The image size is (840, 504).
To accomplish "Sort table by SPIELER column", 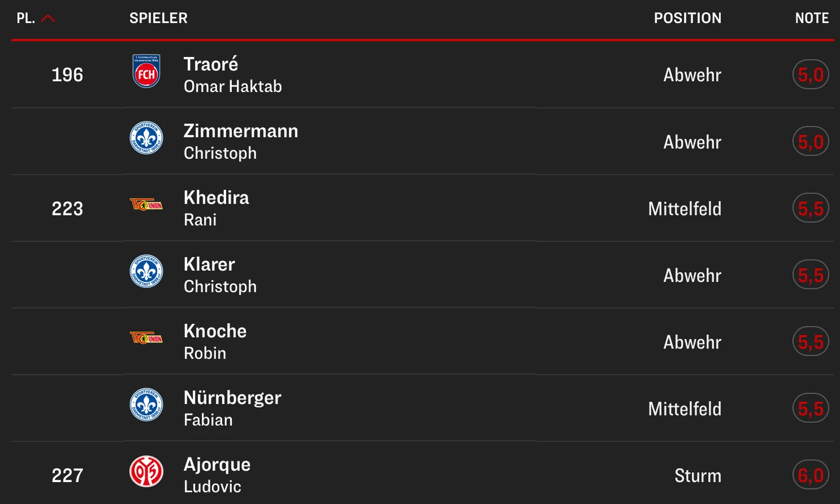I will [x=158, y=18].
